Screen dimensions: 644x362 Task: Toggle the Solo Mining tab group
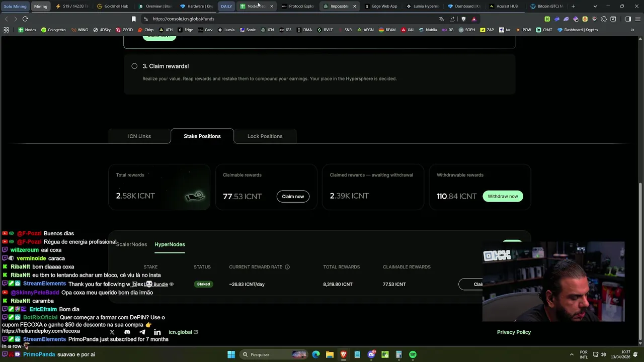(15, 6)
